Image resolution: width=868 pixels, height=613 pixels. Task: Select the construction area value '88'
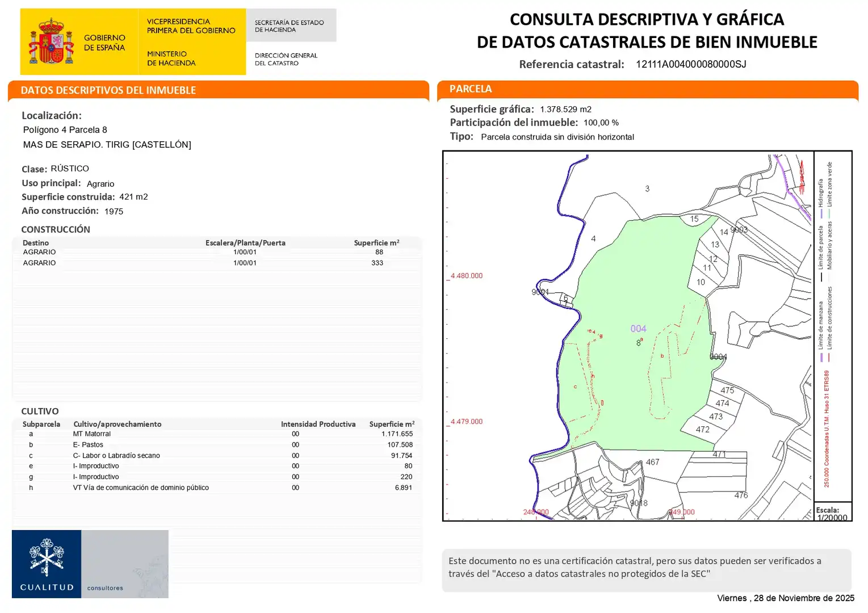379,252
